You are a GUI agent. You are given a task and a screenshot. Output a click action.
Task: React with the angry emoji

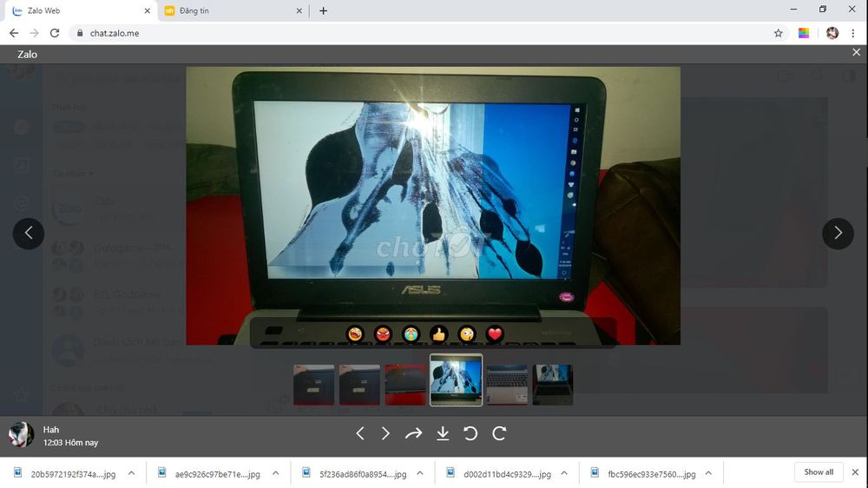click(x=383, y=334)
